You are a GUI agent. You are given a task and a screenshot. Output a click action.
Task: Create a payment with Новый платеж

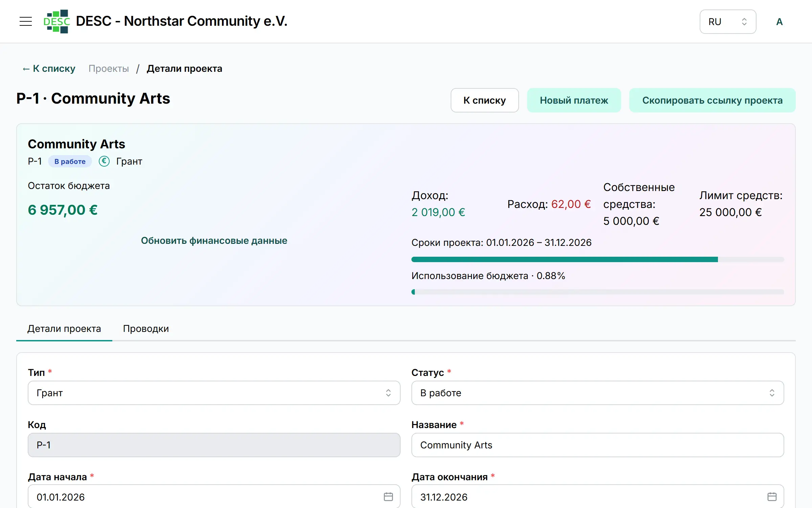click(574, 100)
